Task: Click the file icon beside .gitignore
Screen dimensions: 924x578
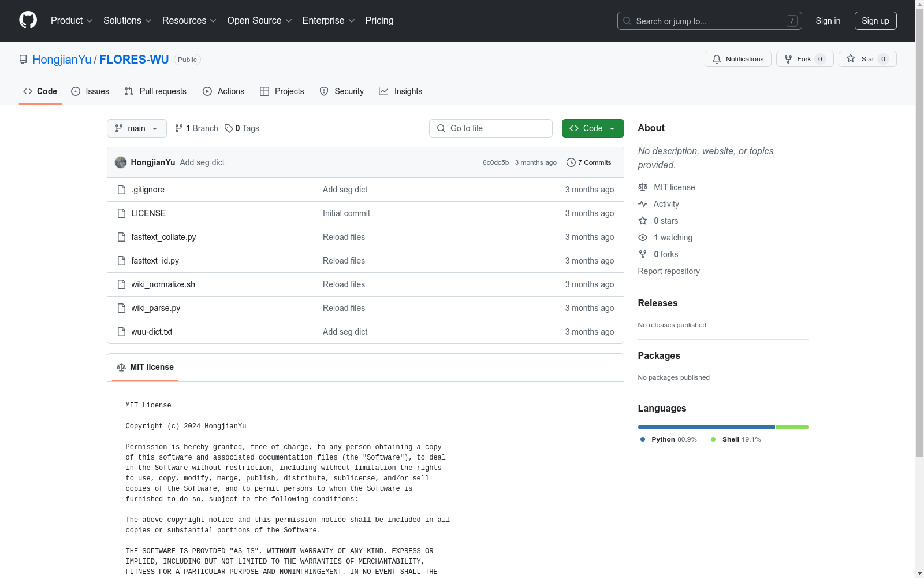Action: (121, 190)
